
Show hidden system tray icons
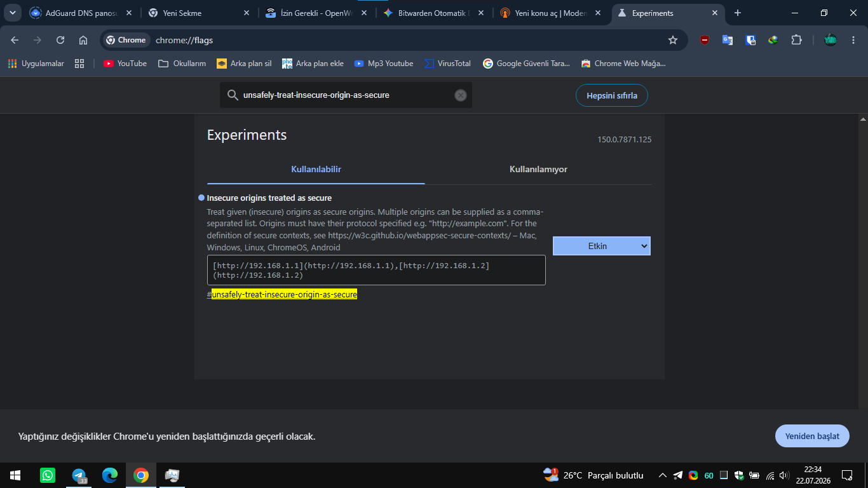[663, 475]
